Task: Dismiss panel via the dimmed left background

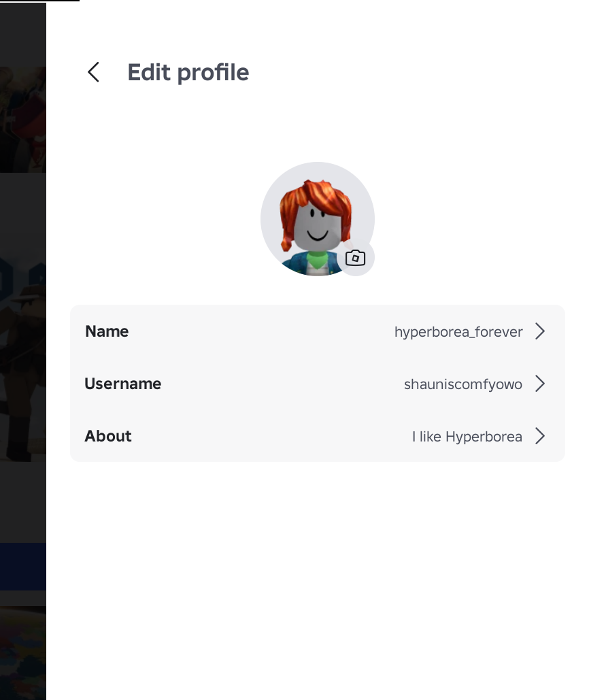Action: coord(22,491)
